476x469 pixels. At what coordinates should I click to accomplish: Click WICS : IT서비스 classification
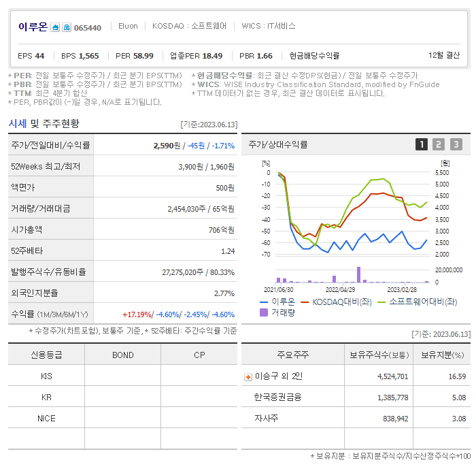269,26
